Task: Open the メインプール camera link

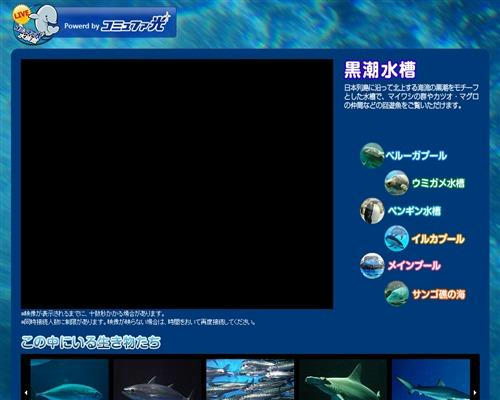Action: point(414,266)
